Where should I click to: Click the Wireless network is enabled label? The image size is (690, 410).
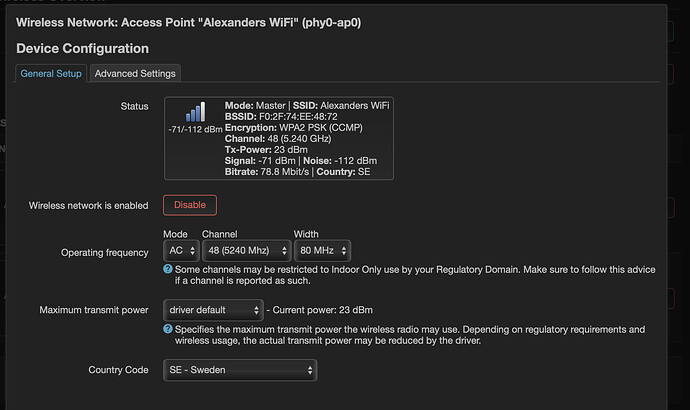click(88, 205)
